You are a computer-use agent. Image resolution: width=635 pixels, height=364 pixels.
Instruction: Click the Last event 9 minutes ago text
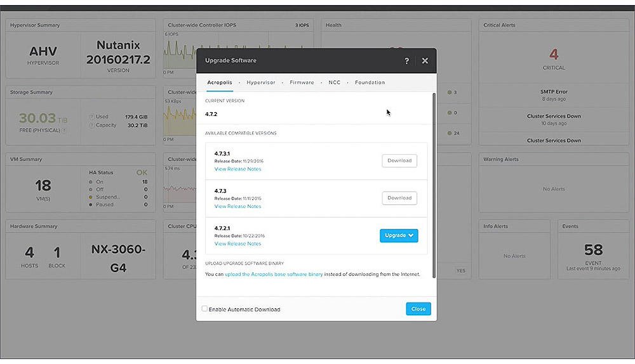tap(593, 268)
